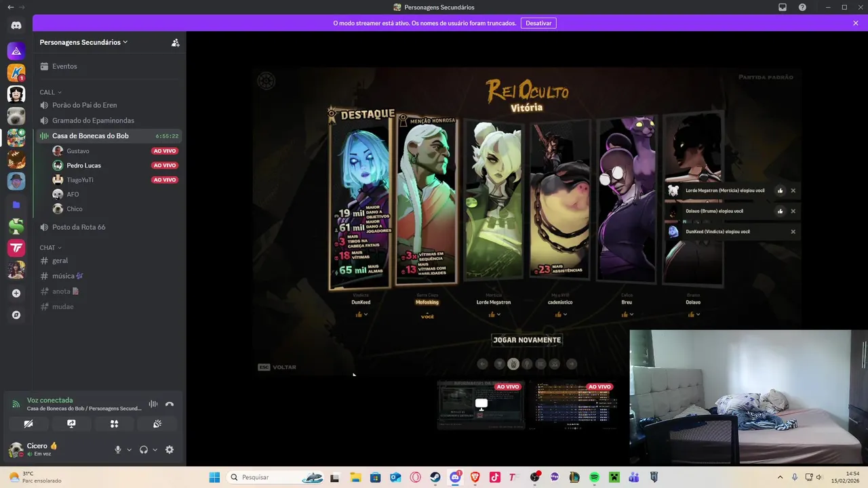Open the Add a Server plus icon
Image resolution: width=868 pixels, height=488 pixels.
[16, 293]
